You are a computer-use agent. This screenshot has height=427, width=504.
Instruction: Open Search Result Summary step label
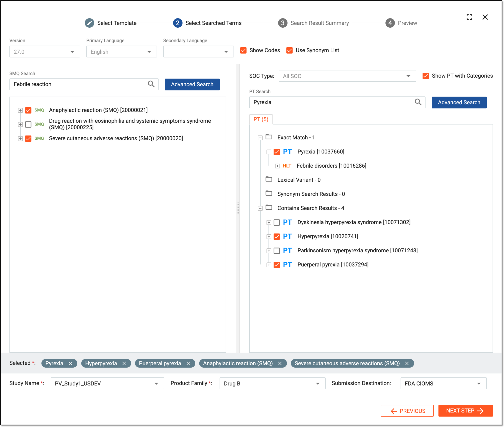click(320, 23)
